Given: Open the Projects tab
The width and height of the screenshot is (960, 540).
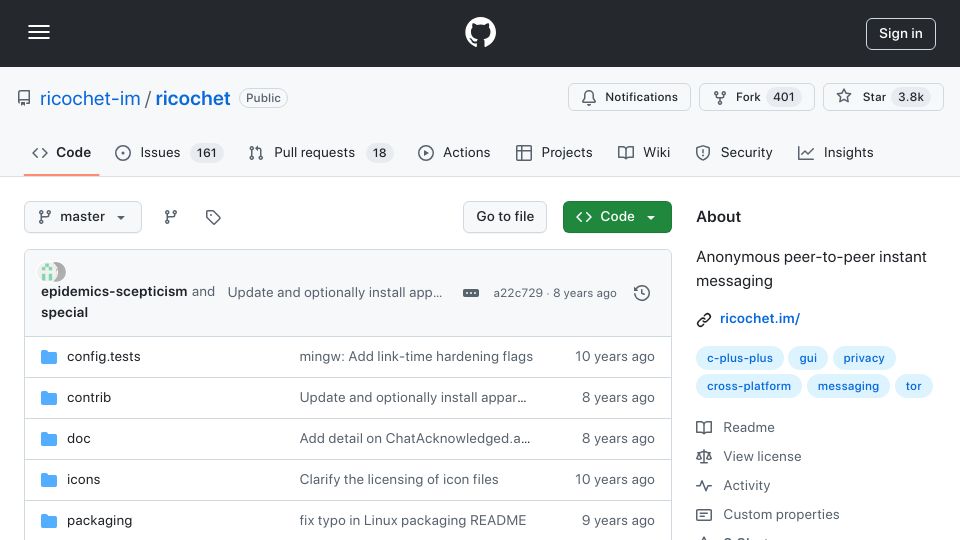Looking at the screenshot, I should (x=554, y=152).
